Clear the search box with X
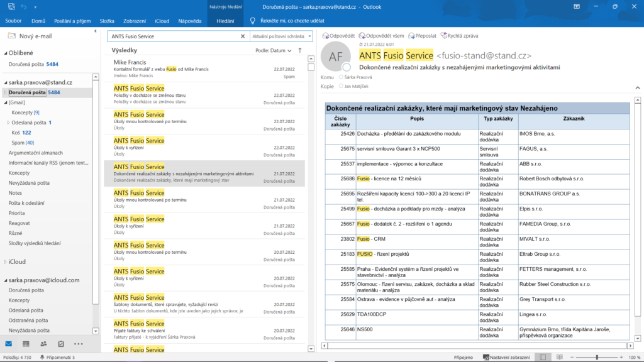This screenshot has height=362, width=644. [243, 36]
